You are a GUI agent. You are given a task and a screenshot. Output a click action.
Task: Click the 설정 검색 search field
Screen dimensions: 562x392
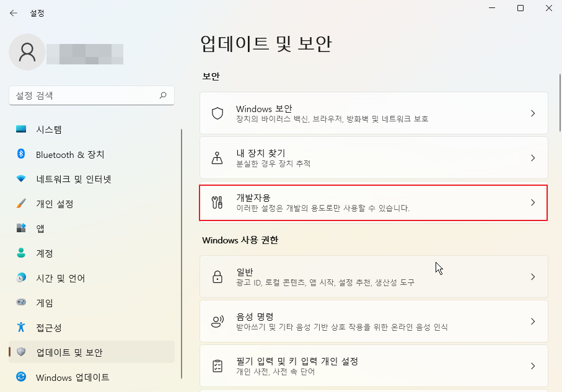[92, 95]
